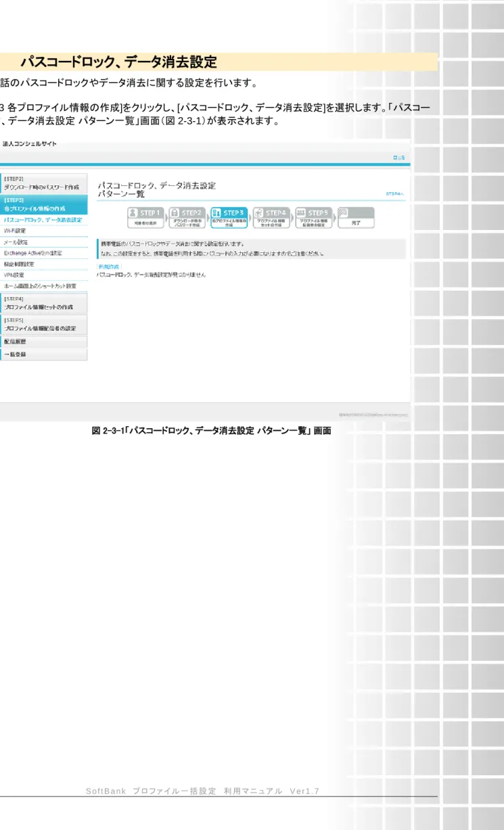The height and width of the screenshot is (830, 504).
Task: Follow the STEP4へ link
Action: coord(395,193)
